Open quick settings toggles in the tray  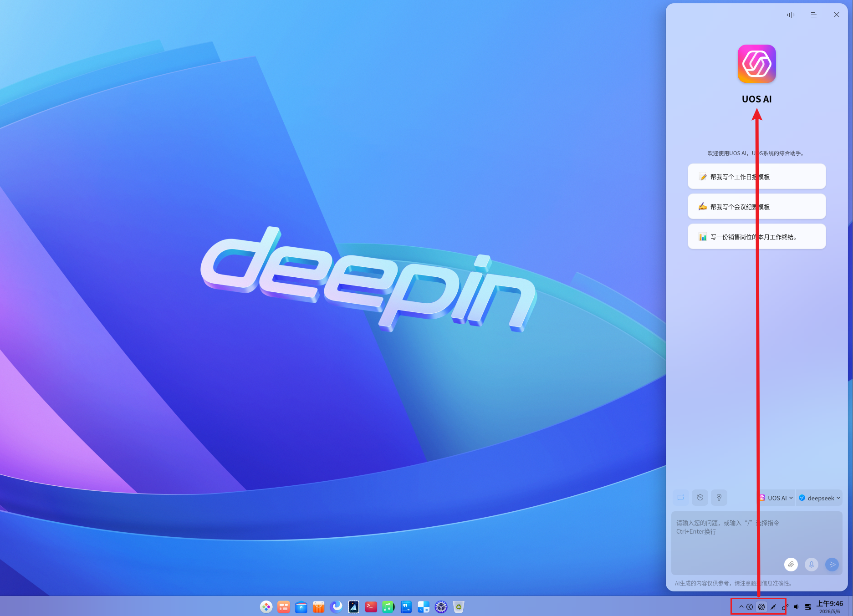click(808, 607)
